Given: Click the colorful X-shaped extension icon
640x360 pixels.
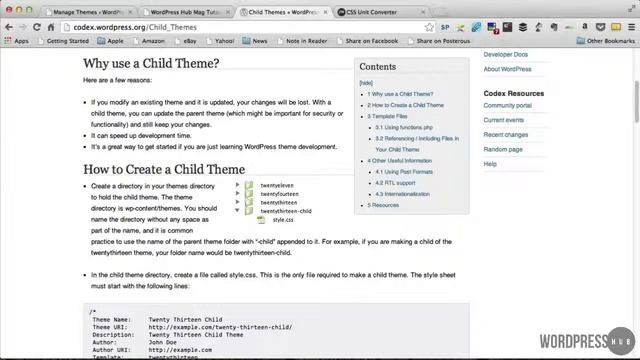Looking at the screenshot, I should [x=460, y=27].
